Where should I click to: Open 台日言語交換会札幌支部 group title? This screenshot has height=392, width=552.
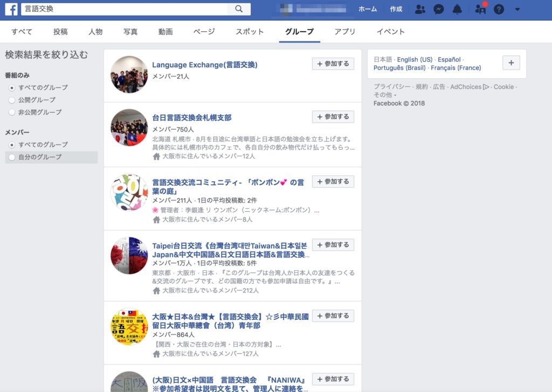pyautogui.click(x=192, y=118)
